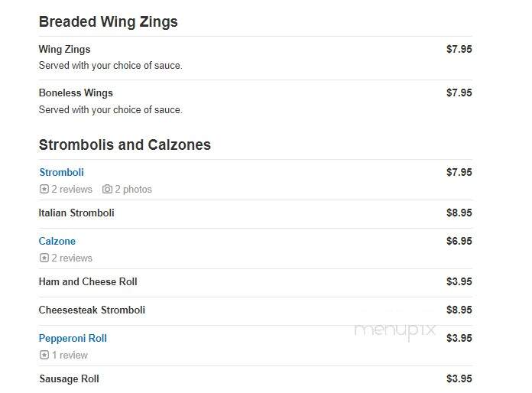Click the $6.95 price for Calzone
532x393 pixels.
click(459, 241)
